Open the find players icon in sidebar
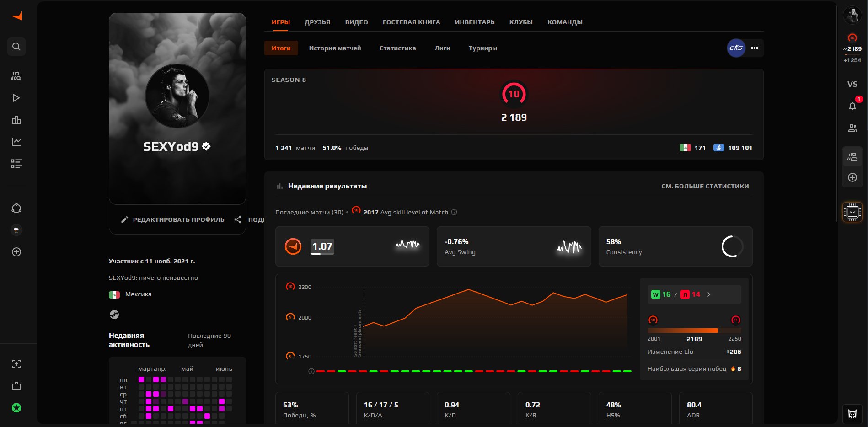The height and width of the screenshot is (427, 868). pyautogui.click(x=16, y=76)
